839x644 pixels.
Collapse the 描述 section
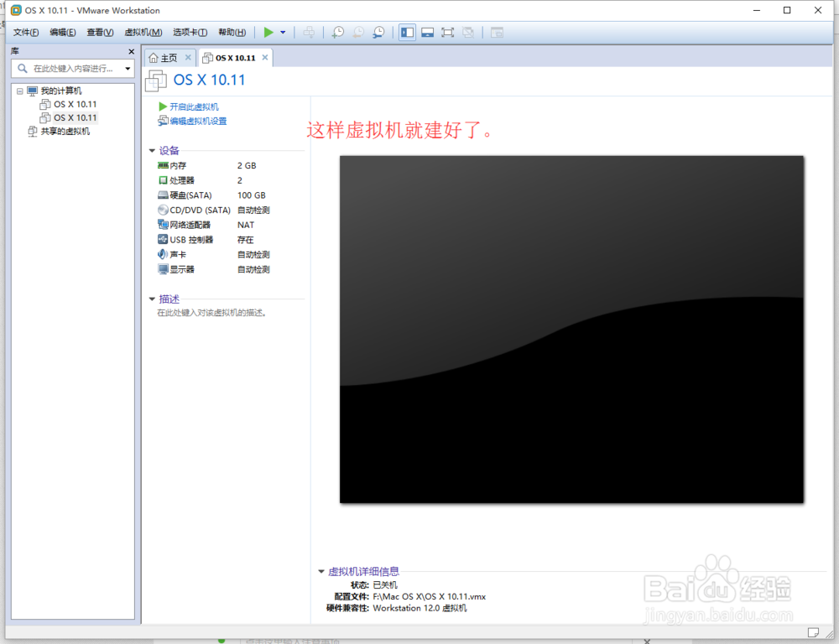(x=152, y=299)
